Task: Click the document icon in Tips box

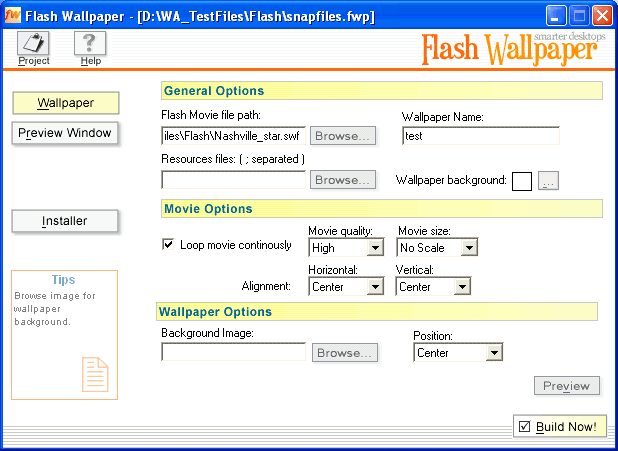Action: 95,375
